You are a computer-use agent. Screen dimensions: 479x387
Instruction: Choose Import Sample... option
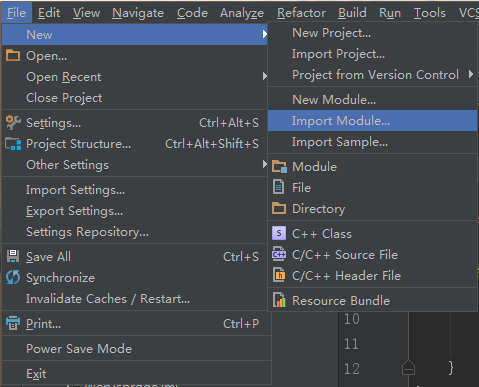click(372, 142)
